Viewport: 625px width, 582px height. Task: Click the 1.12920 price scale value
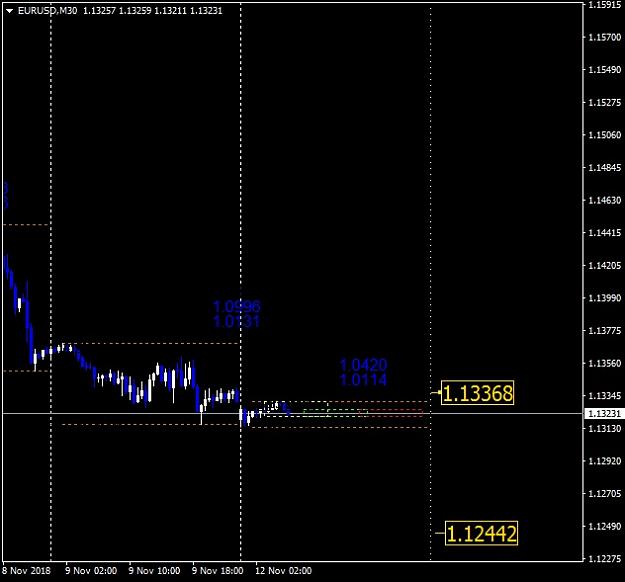605,461
